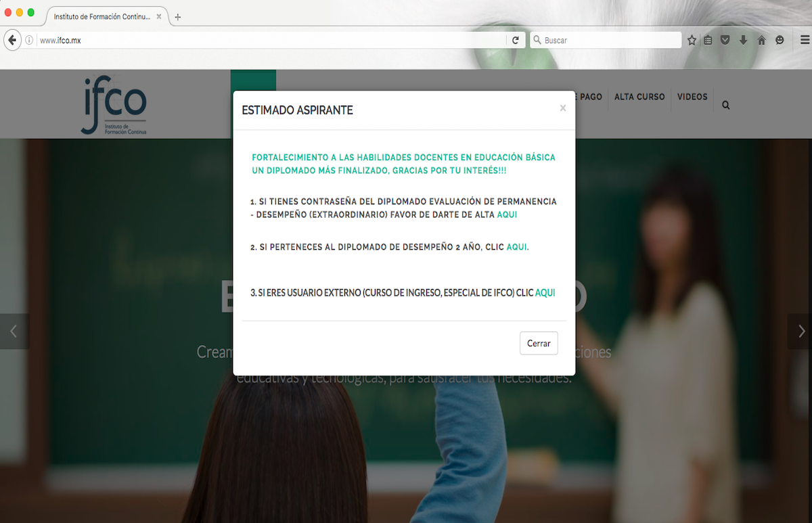Open the downloads arrow icon

pyautogui.click(x=743, y=41)
